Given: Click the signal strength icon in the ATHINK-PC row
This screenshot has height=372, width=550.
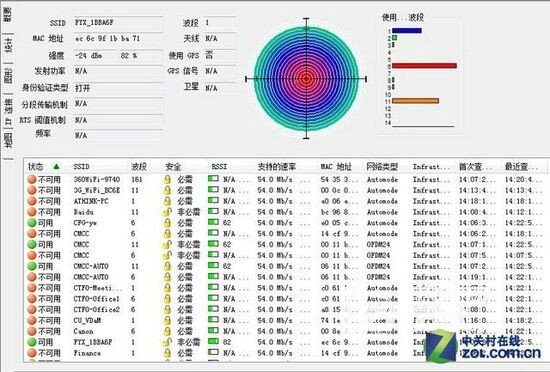Looking at the screenshot, I should point(213,200).
